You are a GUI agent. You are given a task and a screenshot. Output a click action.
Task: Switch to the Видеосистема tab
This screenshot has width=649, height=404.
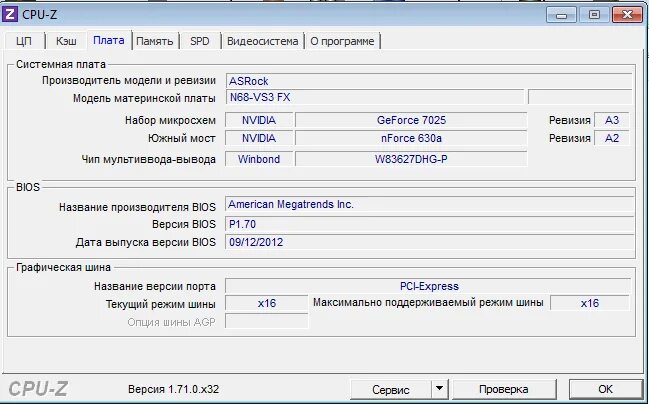(262, 41)
